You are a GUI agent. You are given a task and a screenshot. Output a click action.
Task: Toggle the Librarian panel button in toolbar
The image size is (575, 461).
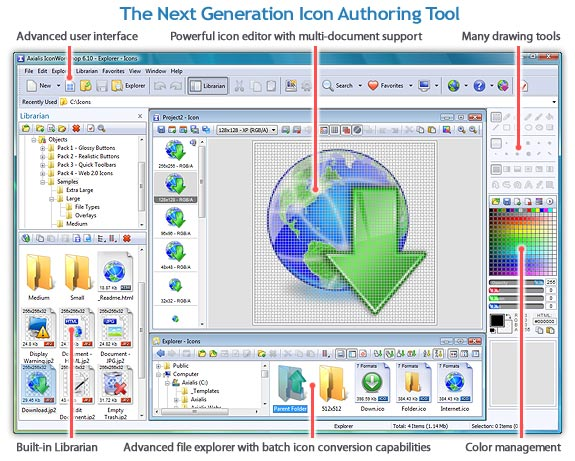[208, 86]
